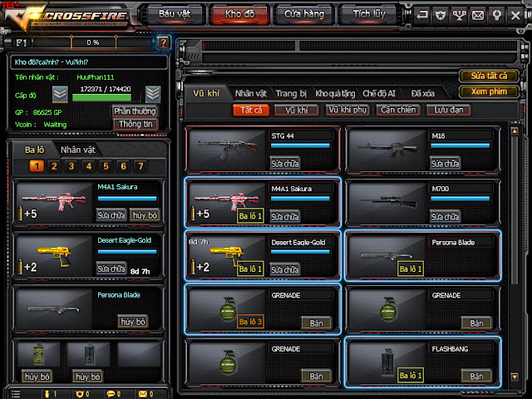Select backpack slot 3
The image size is (532, 399).
coord(71,166)
